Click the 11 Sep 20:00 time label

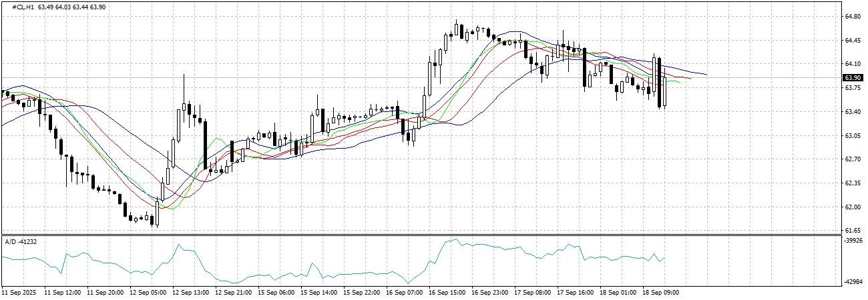pyautogui.click(x=105, y=293)
